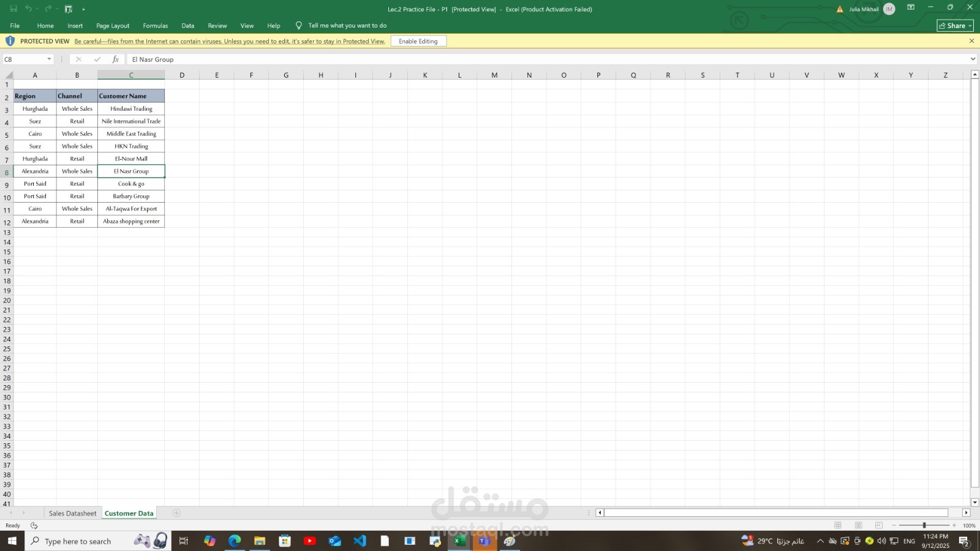Viewport: 980px width, 551px height.
Task: Open YouTube from the taskbar
Action: 310,541
